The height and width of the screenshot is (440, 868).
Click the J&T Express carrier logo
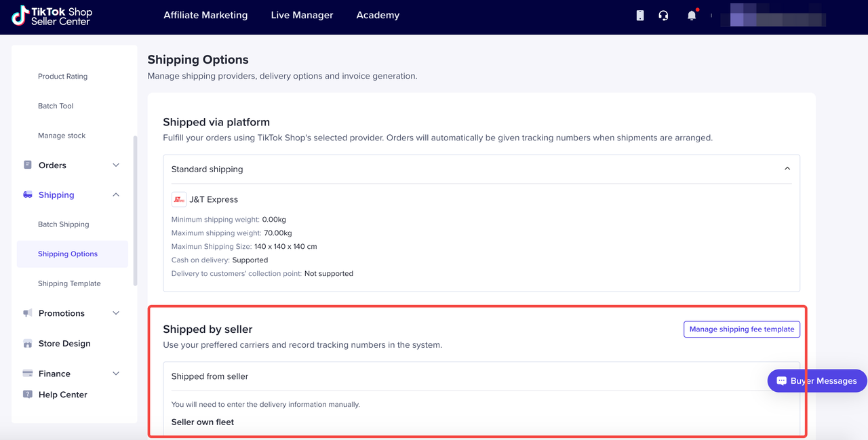(179, 199)
